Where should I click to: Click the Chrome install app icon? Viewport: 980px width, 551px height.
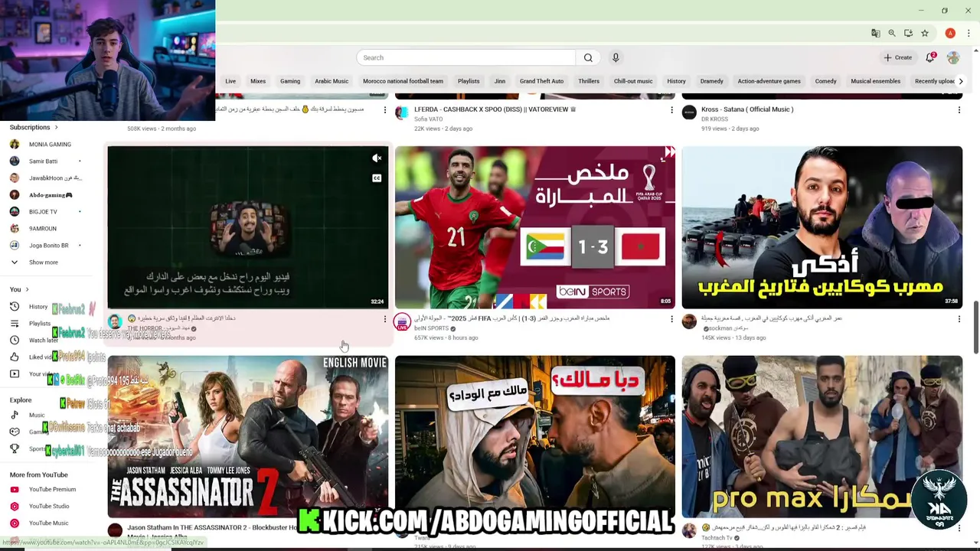[908, 34]
